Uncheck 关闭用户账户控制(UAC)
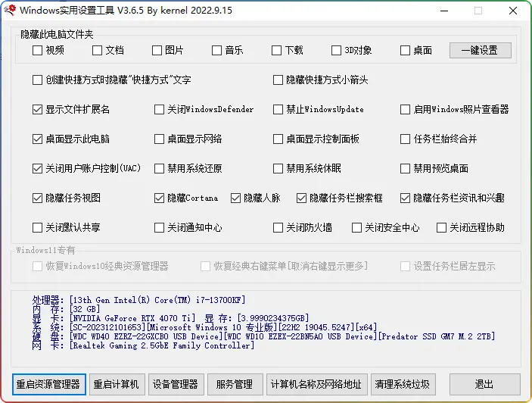 [37, 168]
